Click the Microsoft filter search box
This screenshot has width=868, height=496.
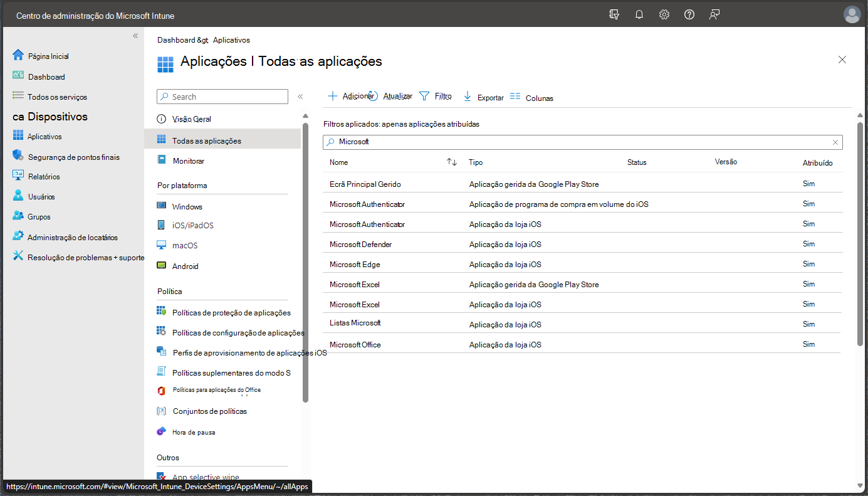[583, 142]
